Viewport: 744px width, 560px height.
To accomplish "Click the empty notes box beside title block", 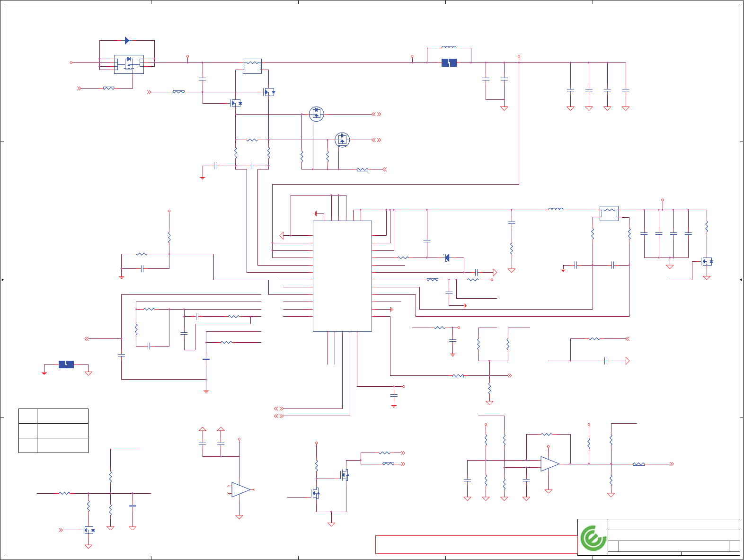I will (476, 544).
